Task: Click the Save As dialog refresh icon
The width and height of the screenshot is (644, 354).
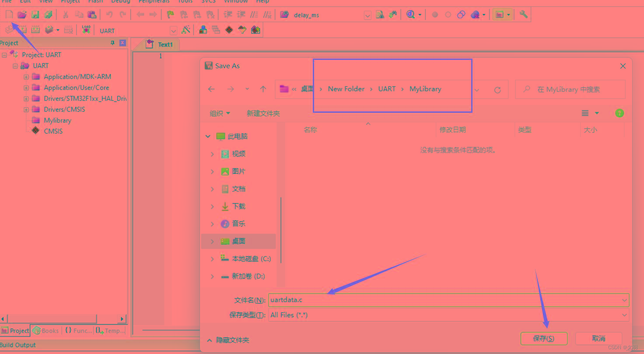Action: [497, 90]
